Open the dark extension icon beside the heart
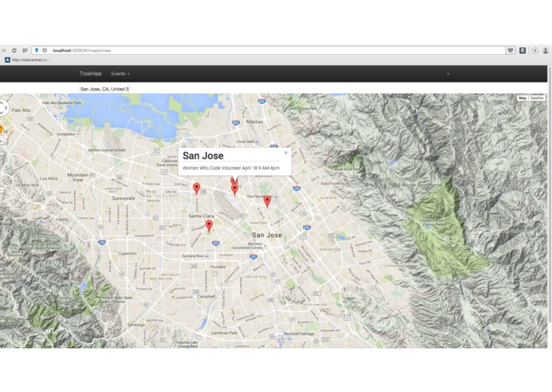The image size is (552, 392). point(523,51)
